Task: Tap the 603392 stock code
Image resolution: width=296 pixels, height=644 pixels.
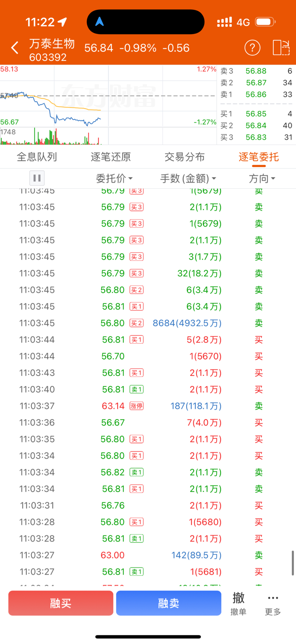Action: point(48,57)
